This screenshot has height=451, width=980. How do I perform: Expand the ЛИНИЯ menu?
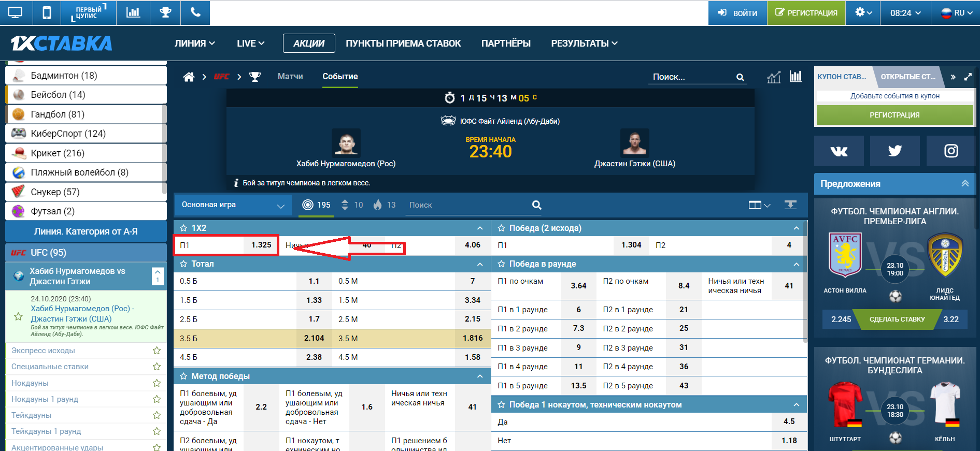tap(194, 43)
